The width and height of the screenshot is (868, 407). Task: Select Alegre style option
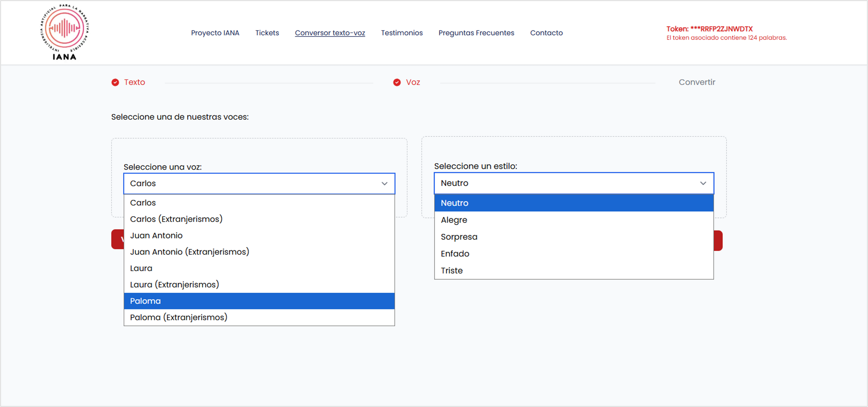coord(454,220)
